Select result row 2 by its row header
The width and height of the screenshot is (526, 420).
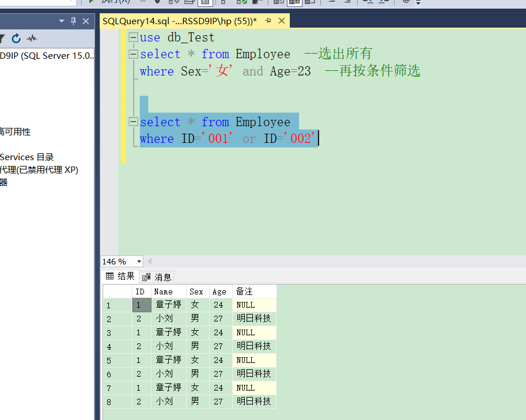coord(118,319)
